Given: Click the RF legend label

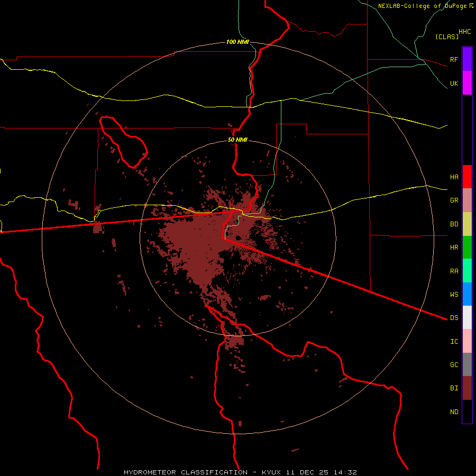Looking at the screenshot, I should point(454,59).
